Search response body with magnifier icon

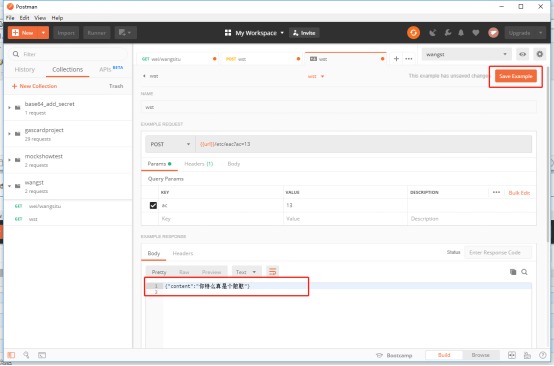524,272
